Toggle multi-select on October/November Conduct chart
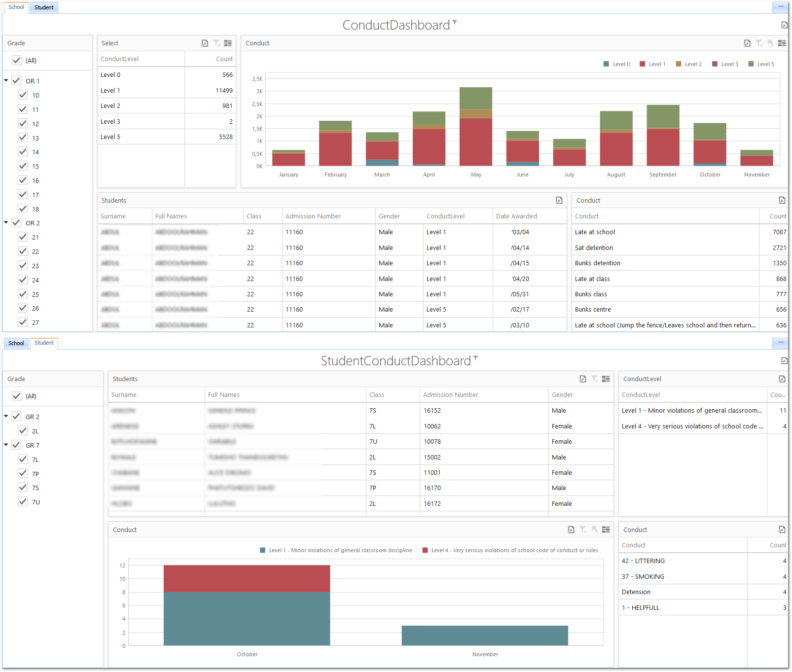The height and width of the screenshot is (672, 792). (606, 530)
